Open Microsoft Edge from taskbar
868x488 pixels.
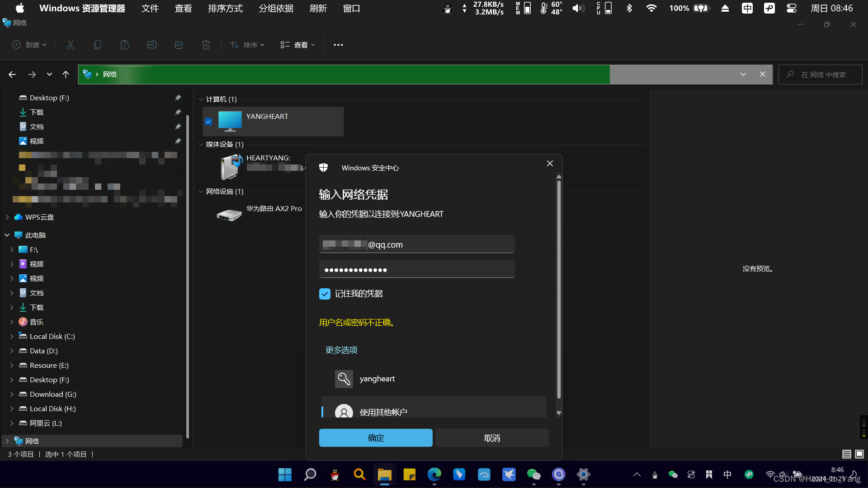pyautogui.click(x=434, y=474)
